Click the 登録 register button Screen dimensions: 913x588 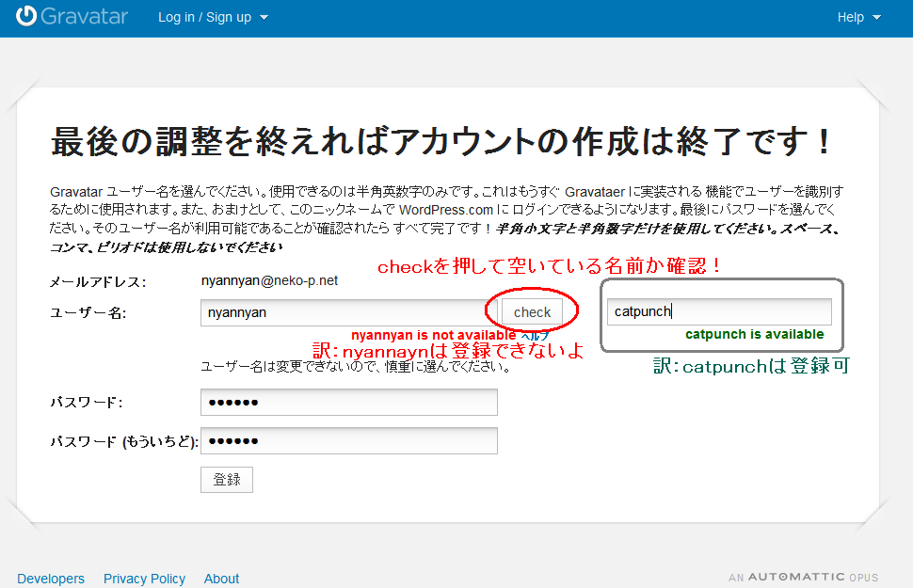click(x=227, y=480)
